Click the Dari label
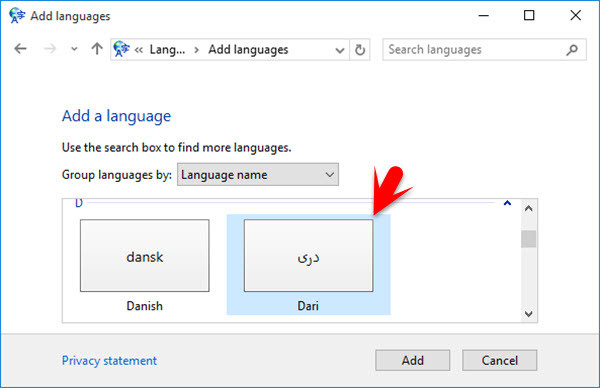600x388 pixels. coord(308,306)
